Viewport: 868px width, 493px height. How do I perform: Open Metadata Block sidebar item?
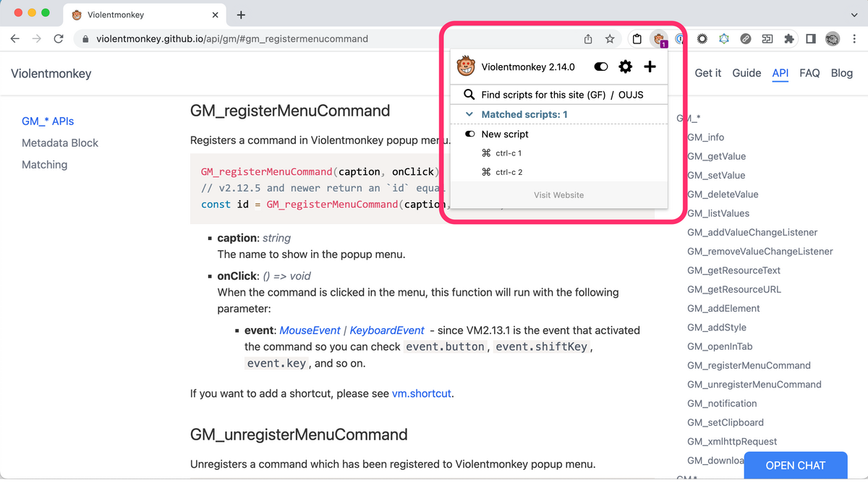(x=60, y=143)
